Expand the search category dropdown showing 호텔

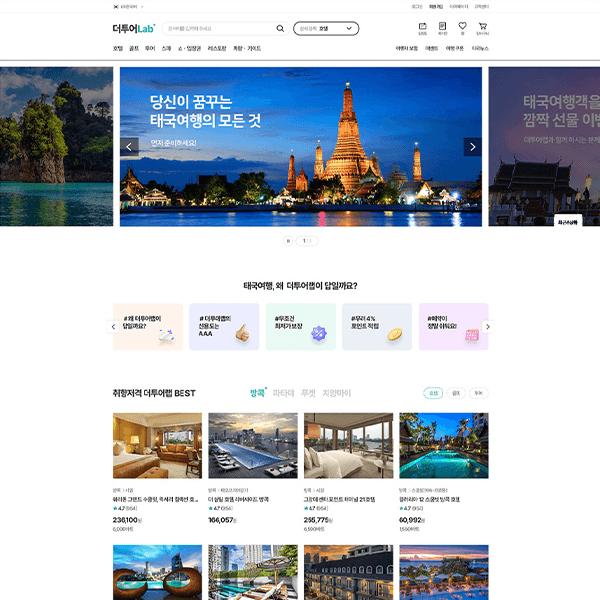(x=326, y=28)
